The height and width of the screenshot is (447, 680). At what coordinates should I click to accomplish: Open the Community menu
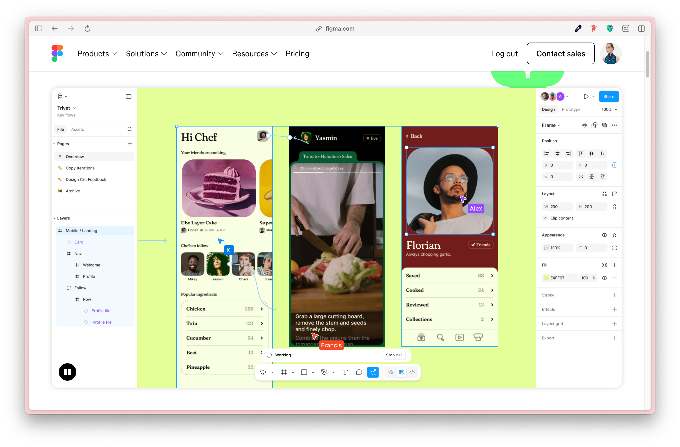(199, 53)
